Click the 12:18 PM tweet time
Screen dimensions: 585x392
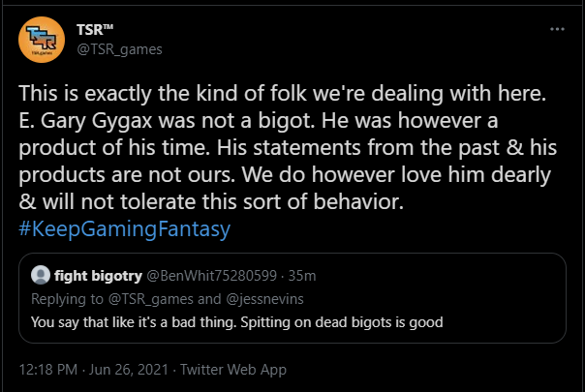(48, 369)
